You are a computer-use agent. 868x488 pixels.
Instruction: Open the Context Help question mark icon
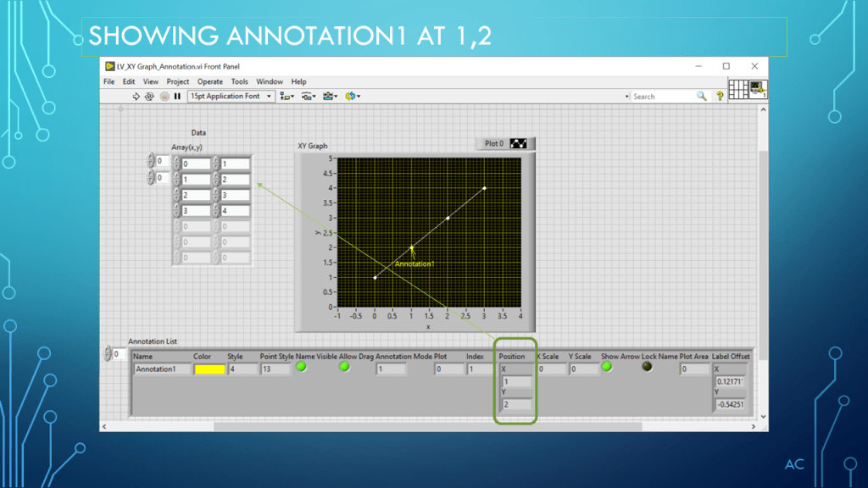(x=720, y=97)
